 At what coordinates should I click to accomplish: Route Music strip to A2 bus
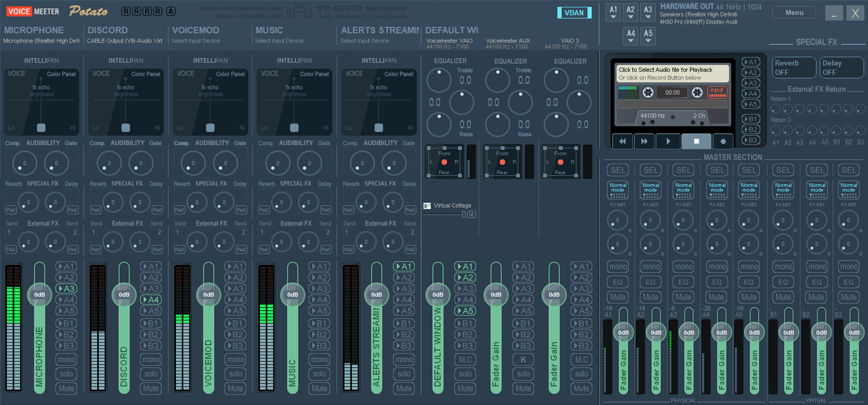[319, 277]
